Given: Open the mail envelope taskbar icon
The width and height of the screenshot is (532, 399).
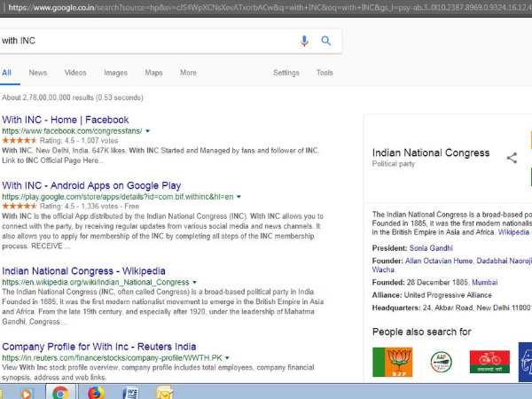Looking at the screenshot, I should (165, 393).
